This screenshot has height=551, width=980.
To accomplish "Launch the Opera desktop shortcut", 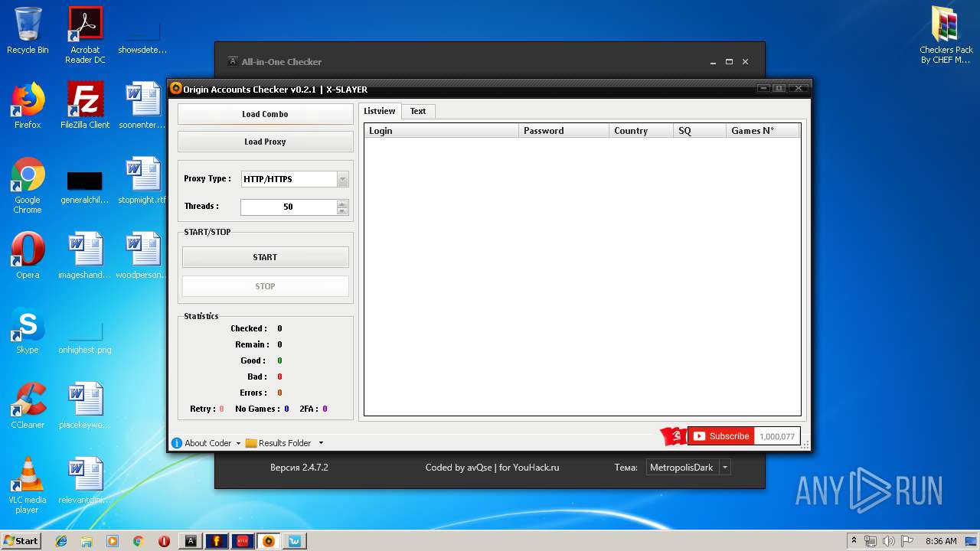I will (28, 256).
